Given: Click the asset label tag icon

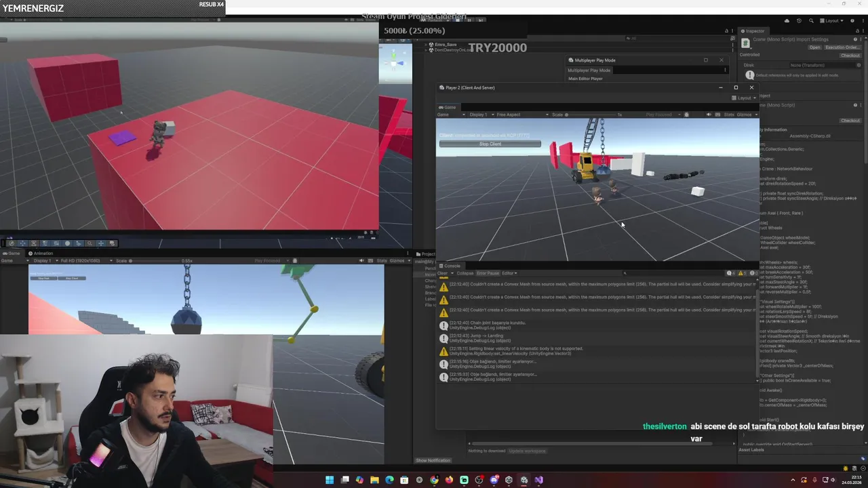Looking at the screenshot, I should click(863, 459).
